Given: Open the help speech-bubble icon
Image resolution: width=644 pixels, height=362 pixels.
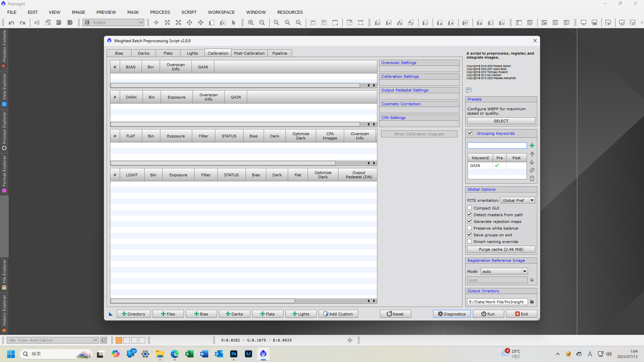Looking at the screenshot, I should tap(469, 90).
